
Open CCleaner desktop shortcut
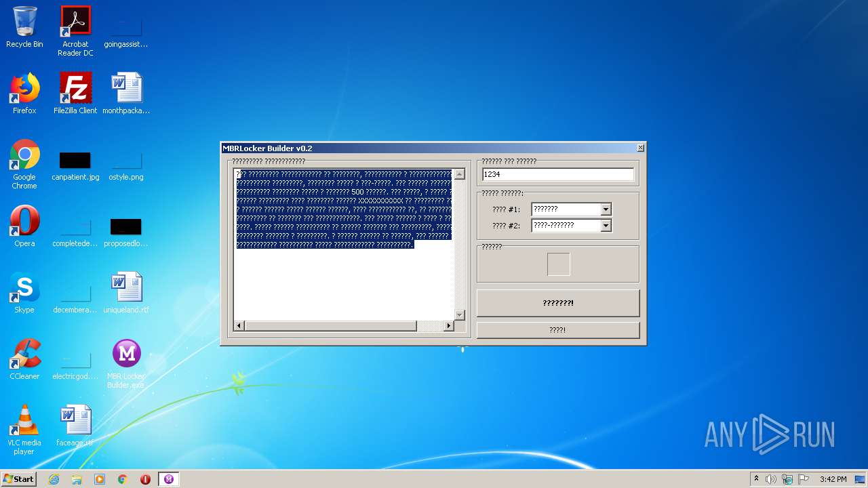24,359
